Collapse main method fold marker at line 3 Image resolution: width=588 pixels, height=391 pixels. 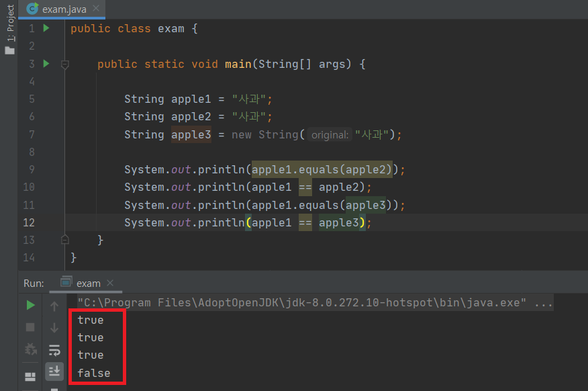click(65, 64)
